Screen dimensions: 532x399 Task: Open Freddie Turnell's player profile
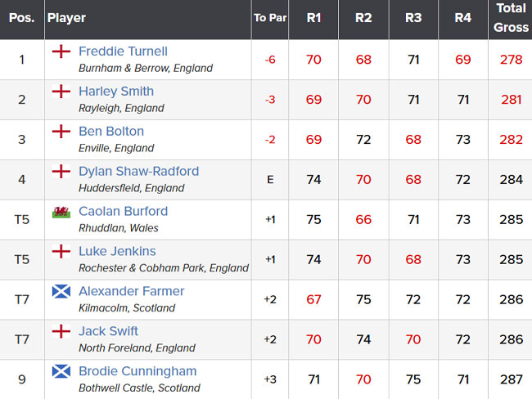click(123, 52)
